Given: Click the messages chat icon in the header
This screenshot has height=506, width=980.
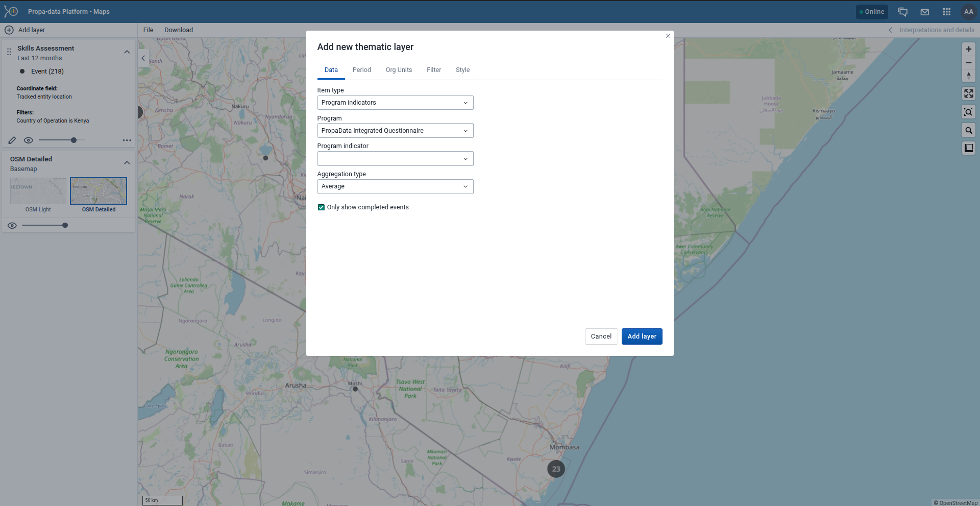Looking at the screenshot, I should tap(902, 11).
